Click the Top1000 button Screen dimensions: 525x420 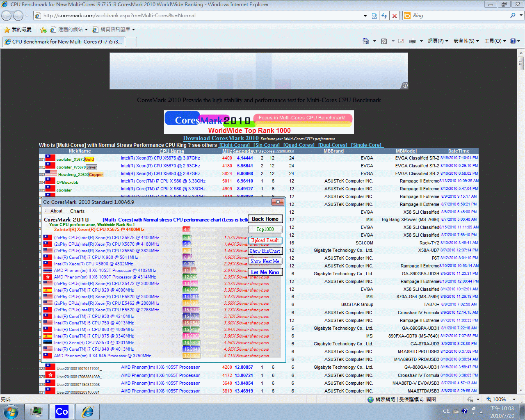265,229
